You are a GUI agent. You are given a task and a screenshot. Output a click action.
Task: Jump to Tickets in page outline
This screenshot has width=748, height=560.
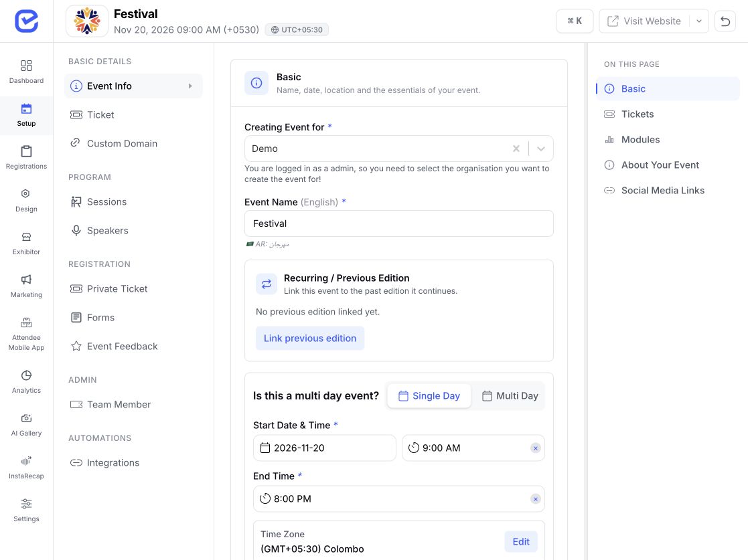tap(668, 114)
